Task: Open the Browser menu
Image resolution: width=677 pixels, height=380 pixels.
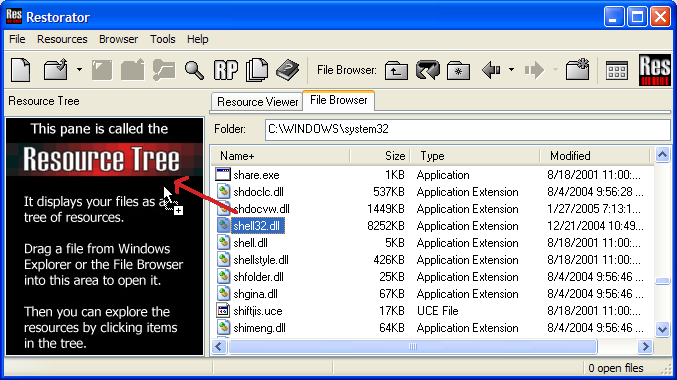Action: [x=118, y=39]
